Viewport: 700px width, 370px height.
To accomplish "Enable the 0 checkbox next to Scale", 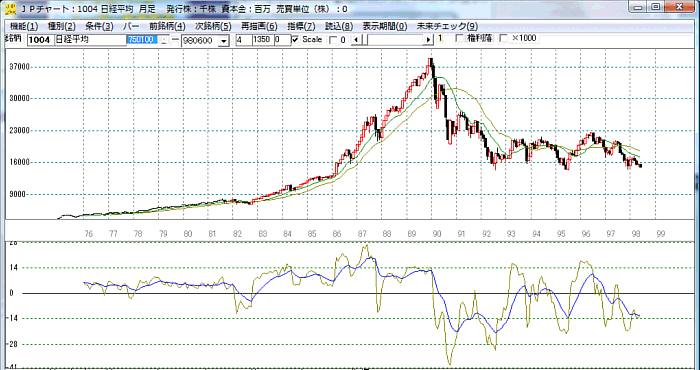I will [x=333, y=40].
